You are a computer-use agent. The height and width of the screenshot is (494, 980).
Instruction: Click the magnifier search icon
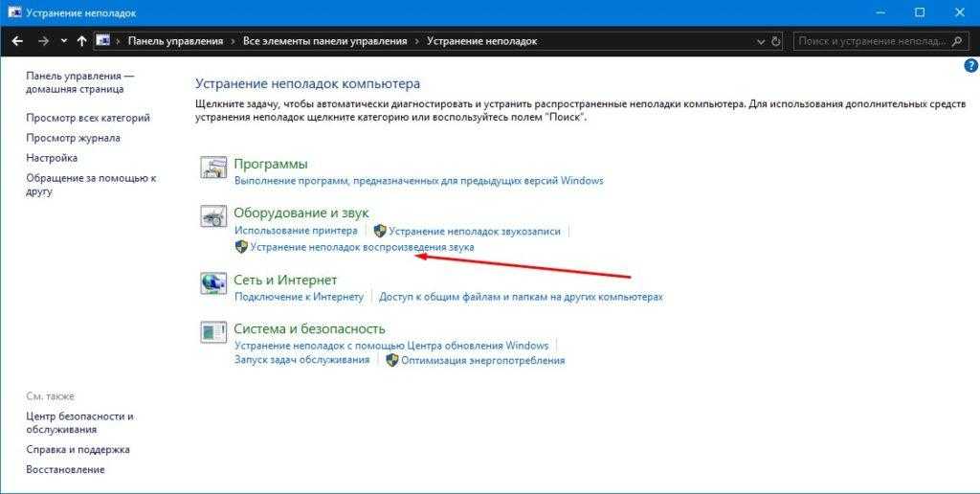[957, 41]
